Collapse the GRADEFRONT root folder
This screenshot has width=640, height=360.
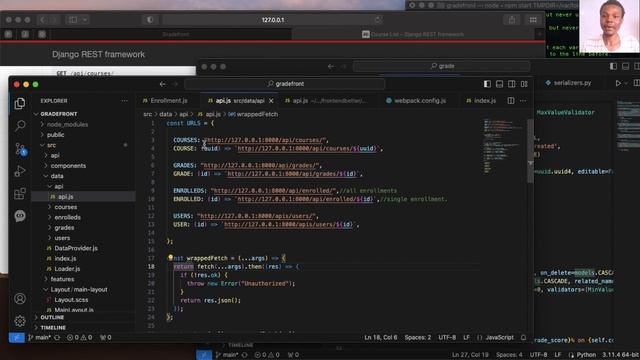[59, 114]
